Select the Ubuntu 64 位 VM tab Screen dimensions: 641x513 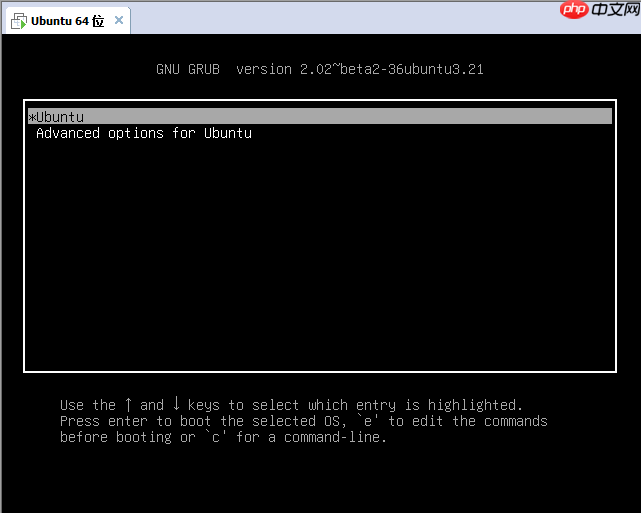[67, 20]
